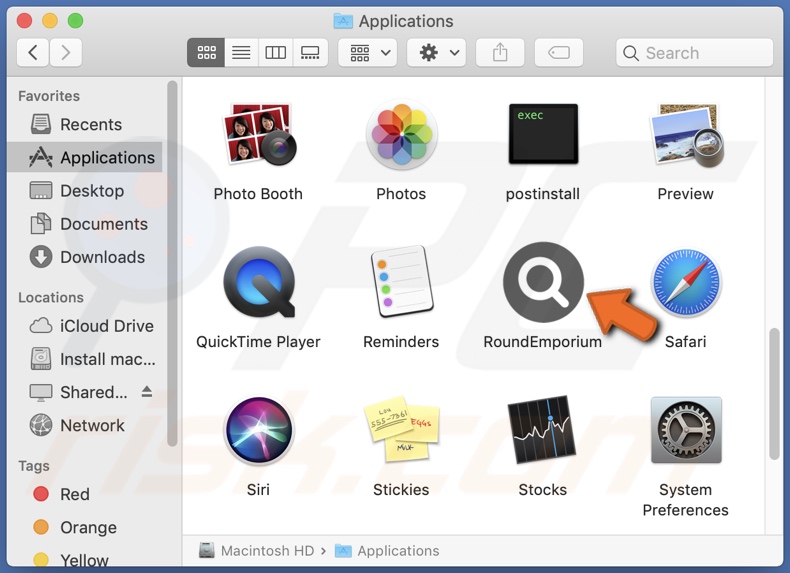The width and height of the screenshot is (790, 573).
Task: Select the System Preferences gear icon
Action: pos(686,430)
